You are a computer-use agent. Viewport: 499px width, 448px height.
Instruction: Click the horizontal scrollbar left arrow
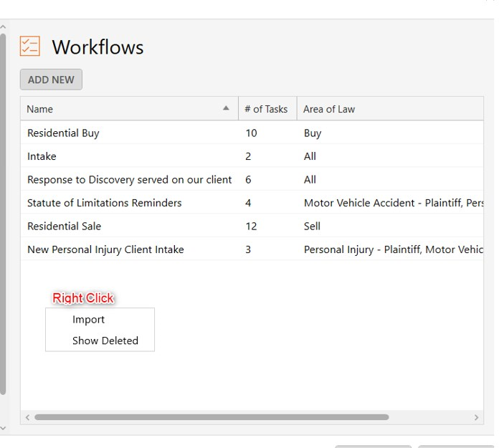[27, 417]
